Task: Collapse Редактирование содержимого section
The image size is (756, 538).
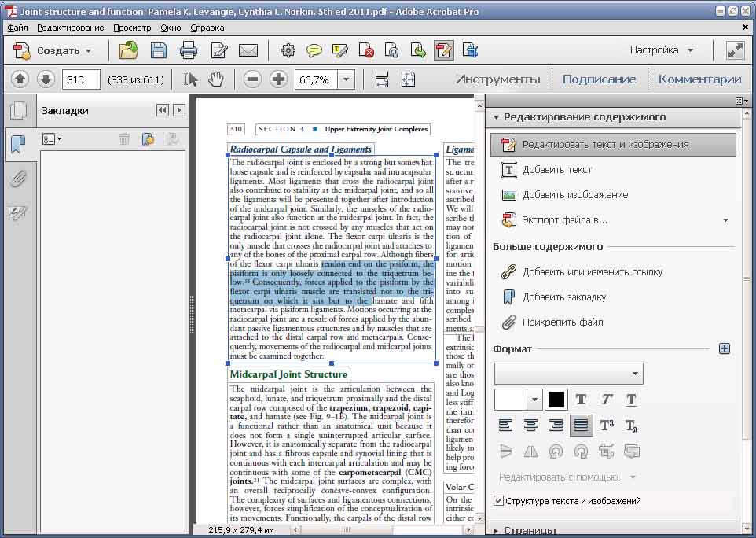Action: pos(496,117)
